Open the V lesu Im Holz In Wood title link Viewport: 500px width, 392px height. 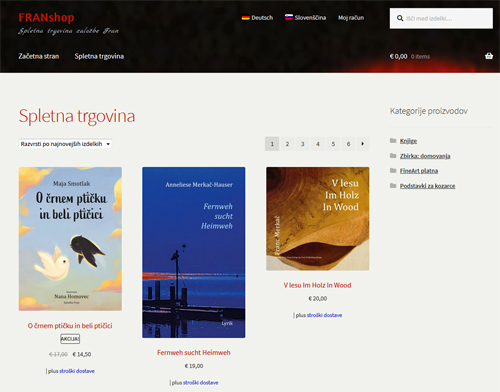click(x=317, y=285)
